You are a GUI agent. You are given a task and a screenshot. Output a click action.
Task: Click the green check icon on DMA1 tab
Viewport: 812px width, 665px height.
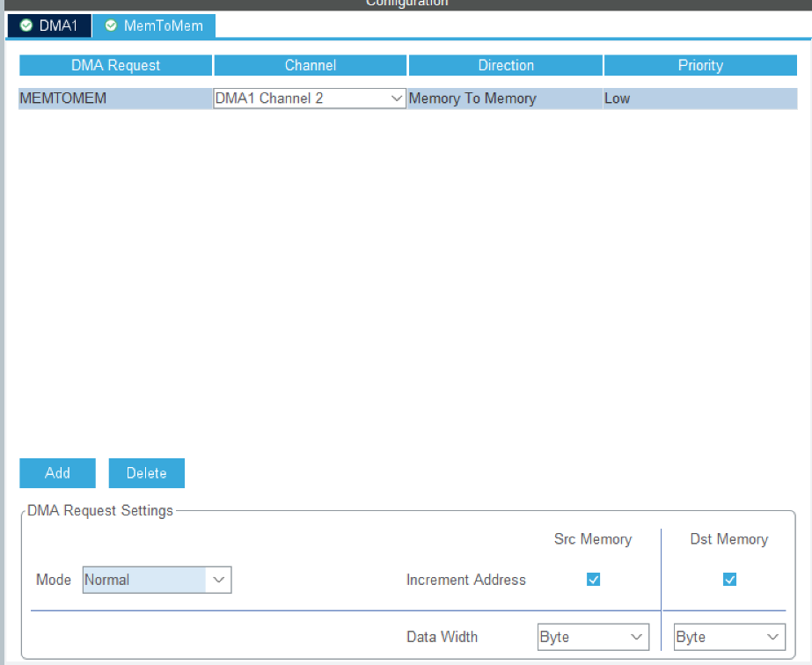point(26,26)
